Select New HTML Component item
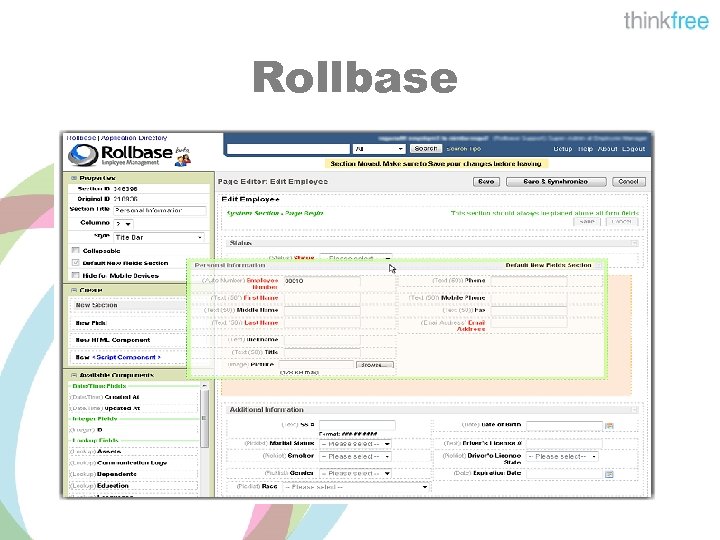Image resolution: width=720 pixels, height=540 pixels. point(128,340)
